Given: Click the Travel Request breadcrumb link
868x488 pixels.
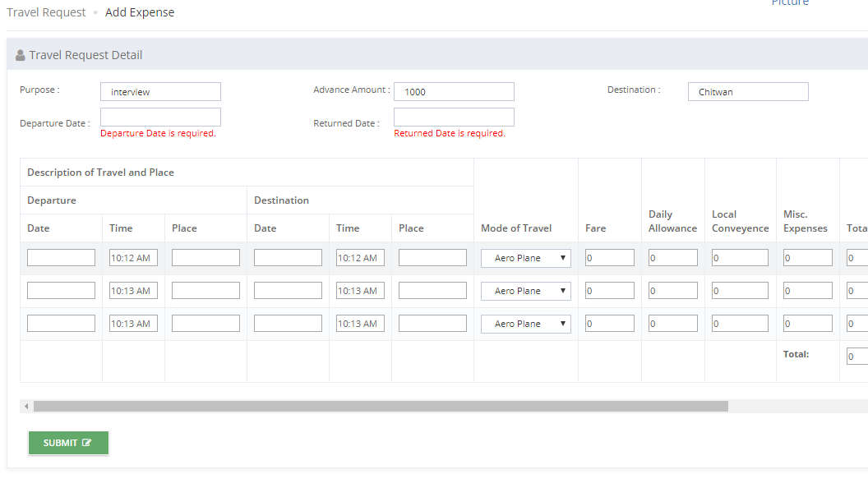Looking at the screenshot, I should point(46,12).
